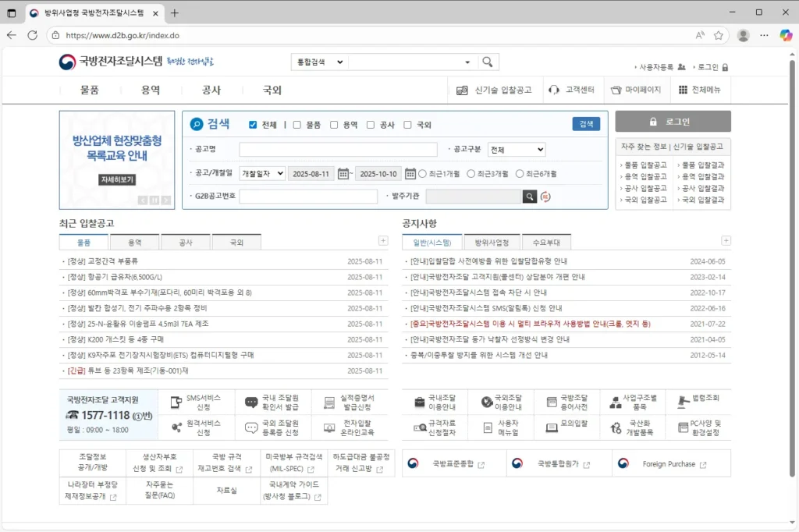Open the 개찰일자 dropdown
The image size is (799, 532).
click(x=262, y=174)
